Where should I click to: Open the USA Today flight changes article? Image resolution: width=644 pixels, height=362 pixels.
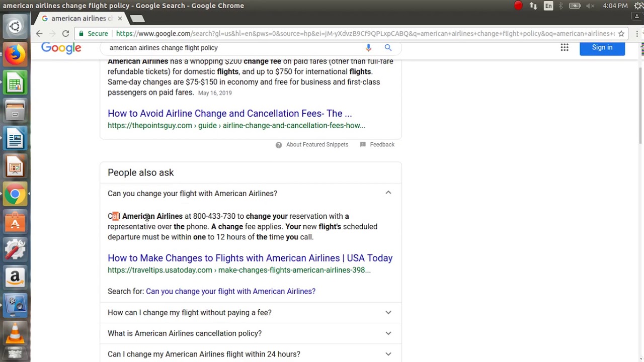(x=250, y=258)
